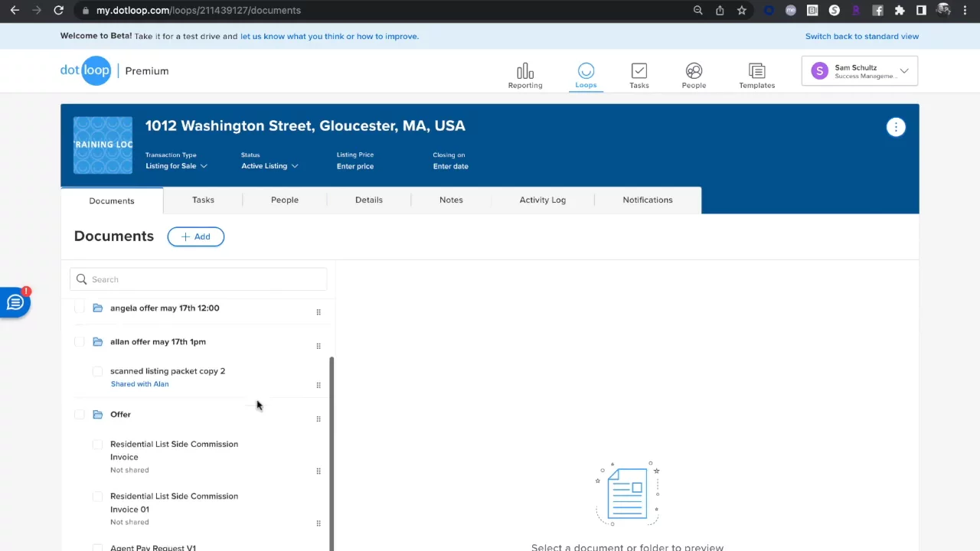The image size is (980, 551).
Task: Select the checkbox for Offer folder
Action: (x=80, y=415)
